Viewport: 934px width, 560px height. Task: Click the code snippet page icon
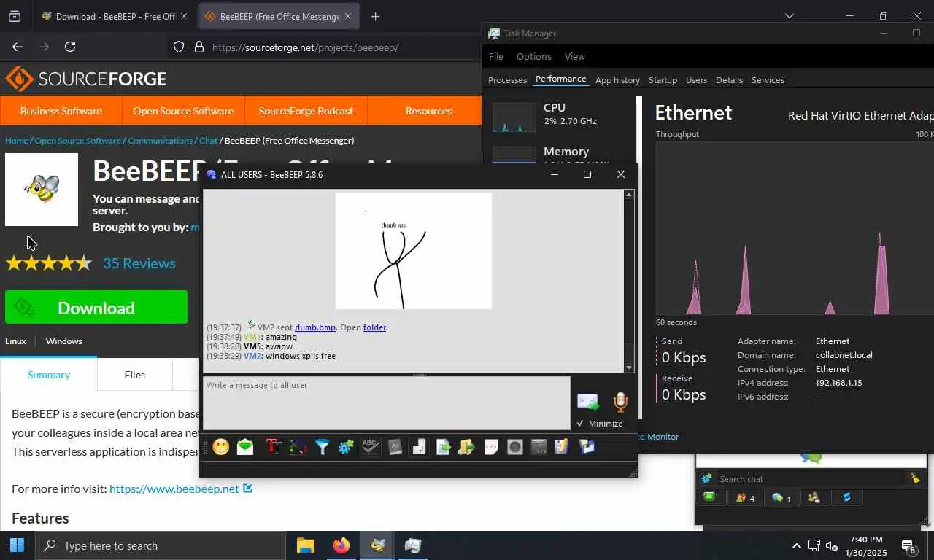(x=491, y=447)
